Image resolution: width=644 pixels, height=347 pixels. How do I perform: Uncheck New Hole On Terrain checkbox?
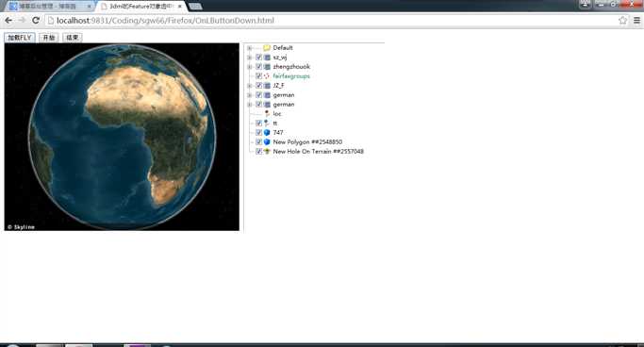pyautogui.click(x=258, y=151)
